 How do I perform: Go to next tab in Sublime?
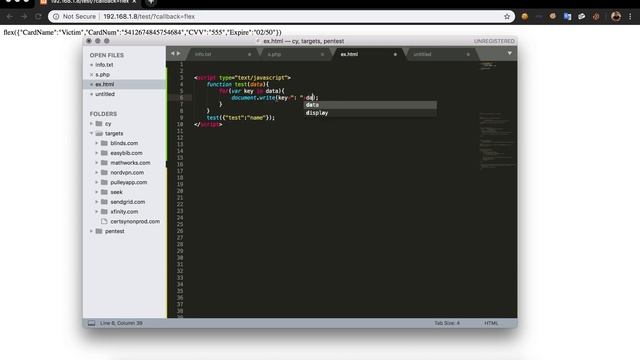tap(178, 53)
